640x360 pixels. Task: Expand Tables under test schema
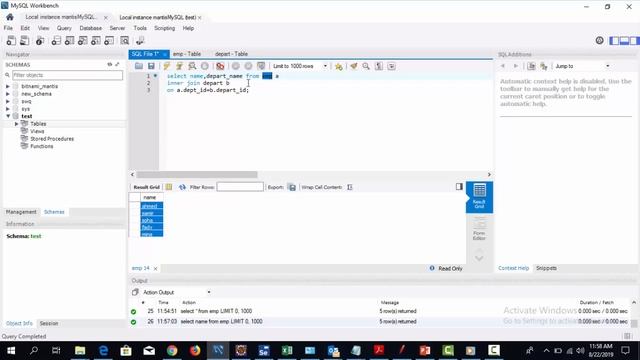coord(16,124)
